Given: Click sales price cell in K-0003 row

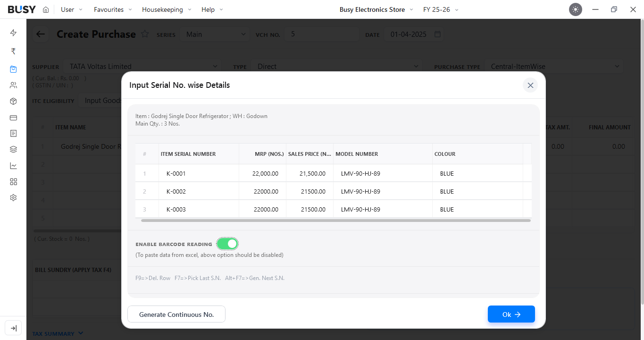Looking at the screenshot, I should point(309,209).
